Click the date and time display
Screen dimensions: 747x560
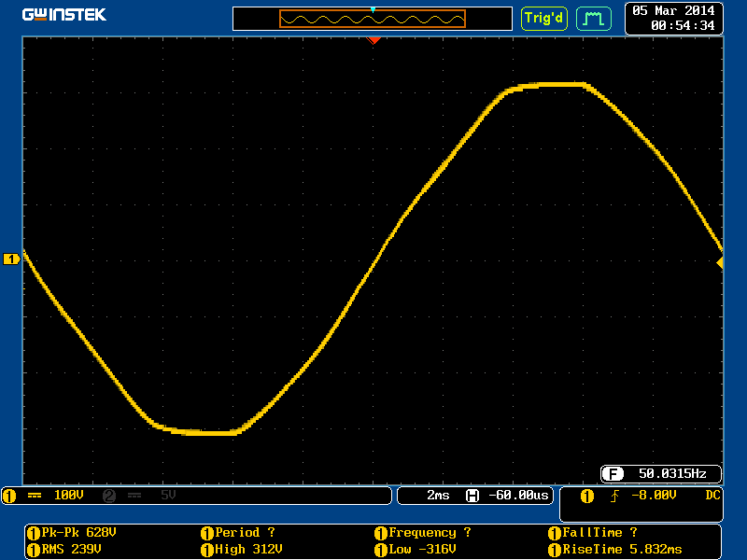tap(673, 18)
